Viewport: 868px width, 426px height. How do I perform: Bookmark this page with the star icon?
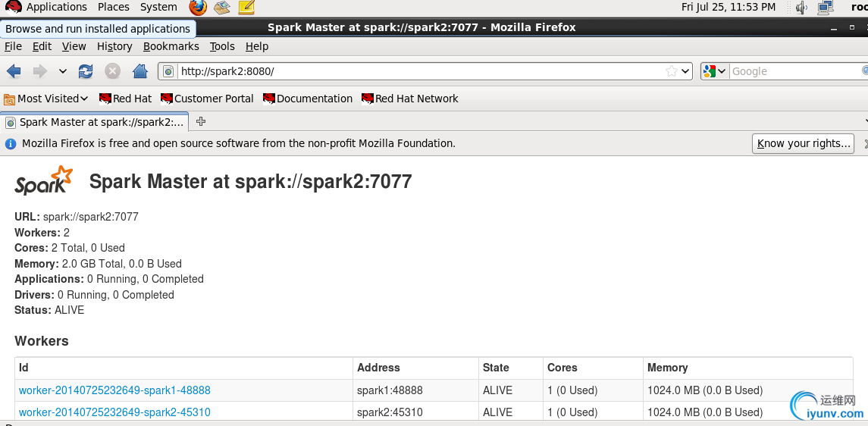pyautogui.click(x=672, y=71)
